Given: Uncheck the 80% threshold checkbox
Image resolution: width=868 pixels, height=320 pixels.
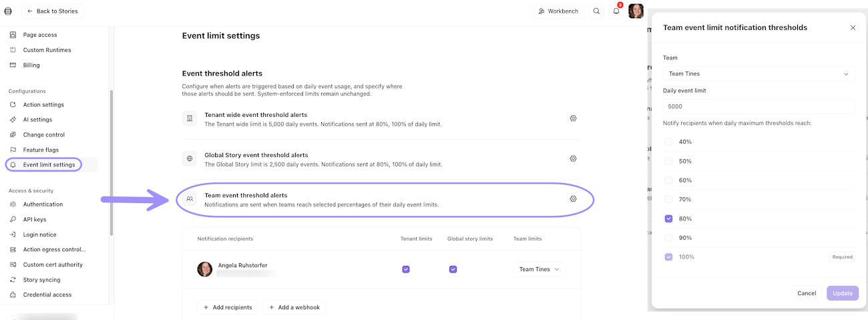Looking at the screenshot, I should (668, 218).
